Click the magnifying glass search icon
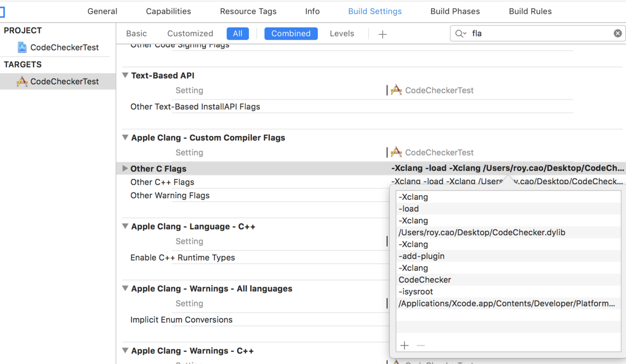The width and height of the screenshot is (626, 364). point(460,33)
